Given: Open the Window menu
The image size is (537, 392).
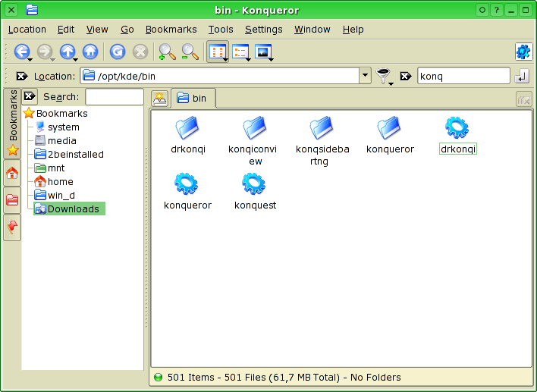Looking at the screenshot, I should 312,30.
